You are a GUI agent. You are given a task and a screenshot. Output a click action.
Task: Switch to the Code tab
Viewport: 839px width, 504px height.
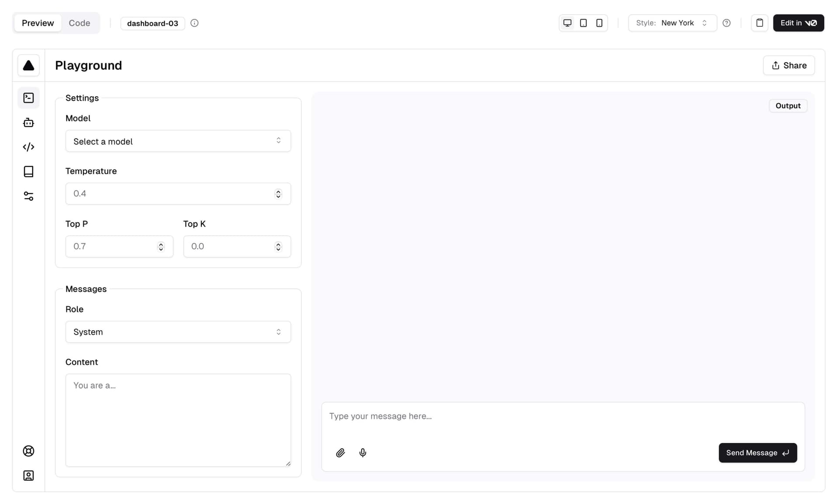(79, 23)
